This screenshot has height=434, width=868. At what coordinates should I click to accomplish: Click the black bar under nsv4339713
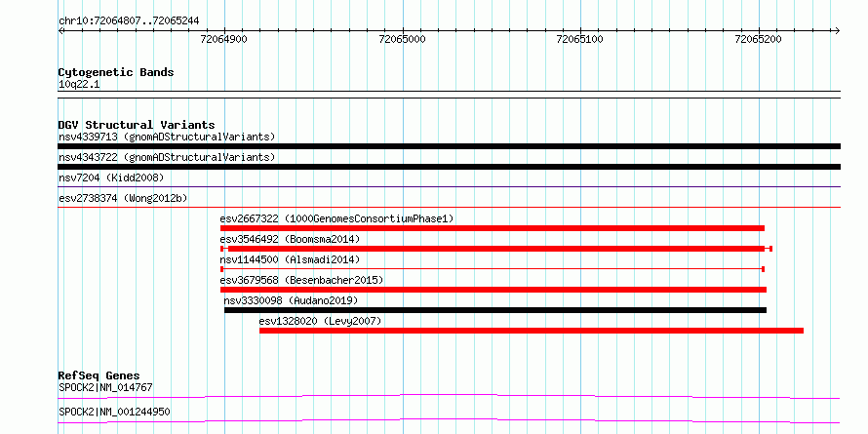click(x=449, y=146)
